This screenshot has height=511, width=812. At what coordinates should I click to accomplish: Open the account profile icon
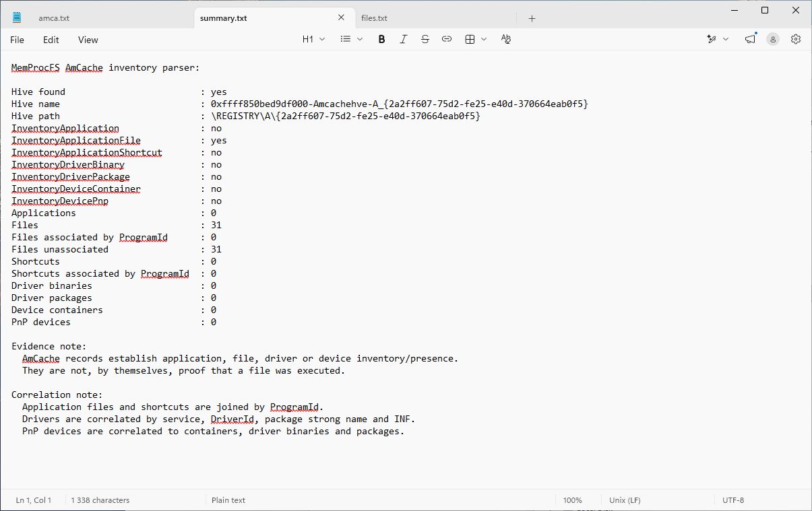tap(773, 40)
